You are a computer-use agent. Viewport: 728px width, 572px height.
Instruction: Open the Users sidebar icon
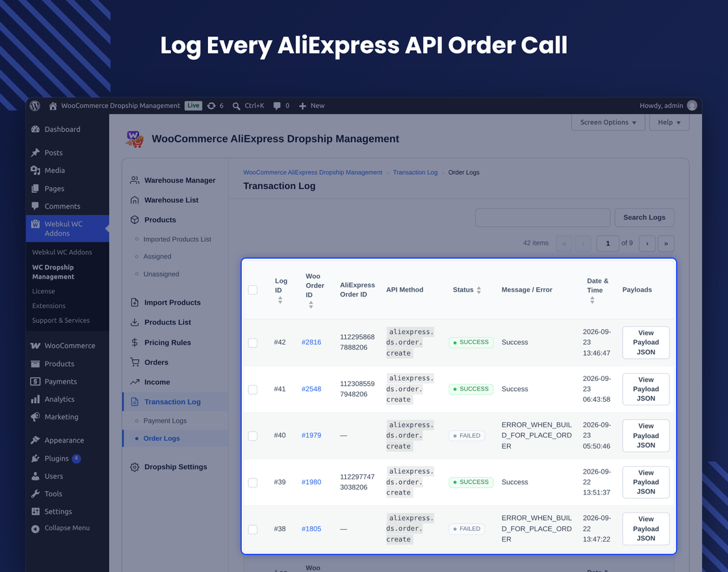tap(35, 476)
